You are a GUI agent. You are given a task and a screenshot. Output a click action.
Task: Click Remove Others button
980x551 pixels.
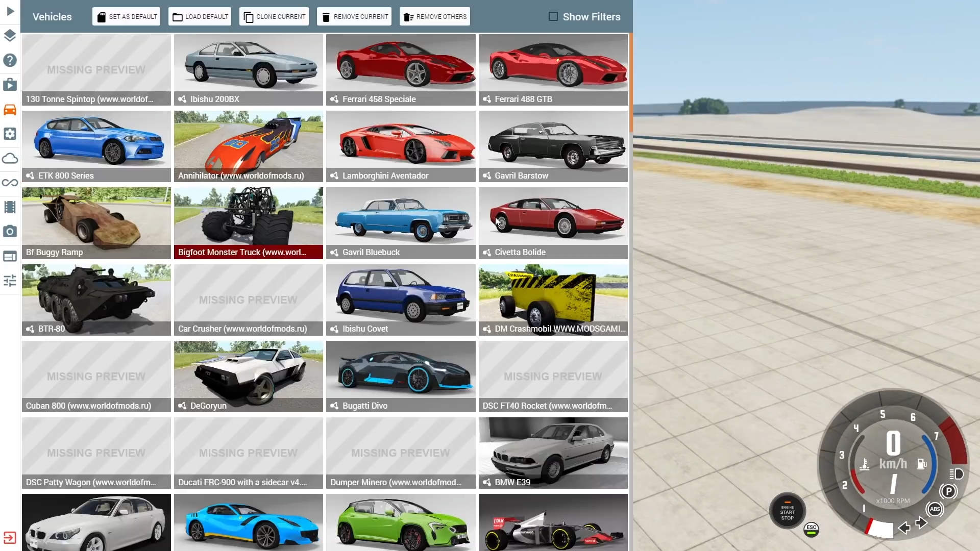pos(435,16)
